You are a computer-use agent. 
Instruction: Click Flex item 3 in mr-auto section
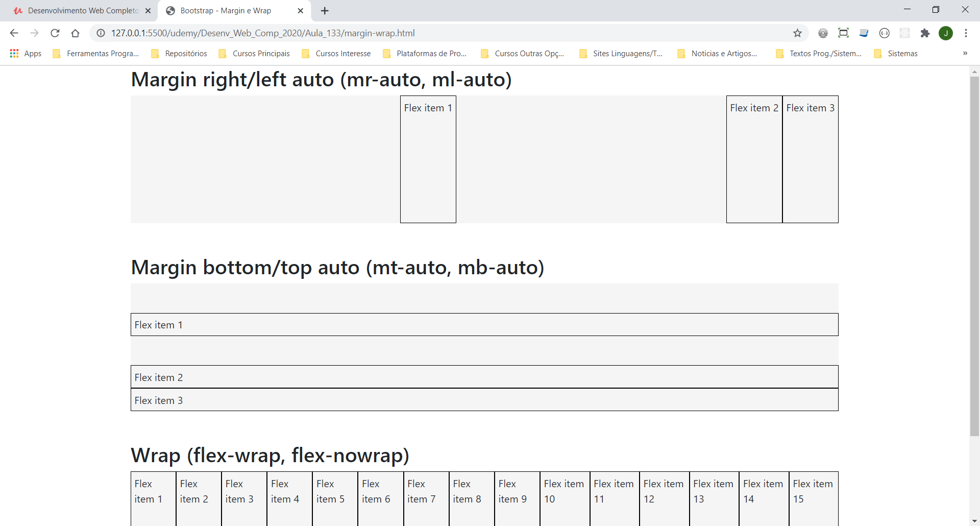coord(811,159)
